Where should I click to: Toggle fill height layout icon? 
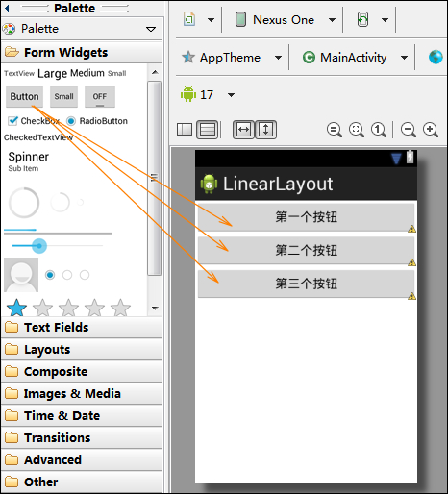coord(265,130)
